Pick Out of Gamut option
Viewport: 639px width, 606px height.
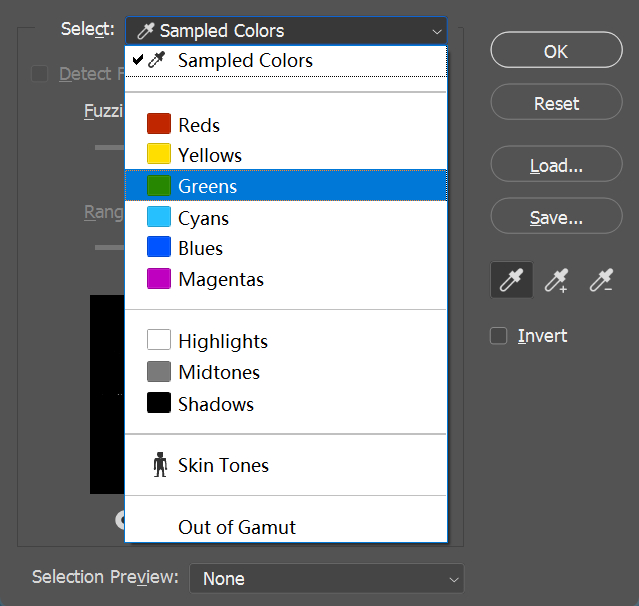237,526
